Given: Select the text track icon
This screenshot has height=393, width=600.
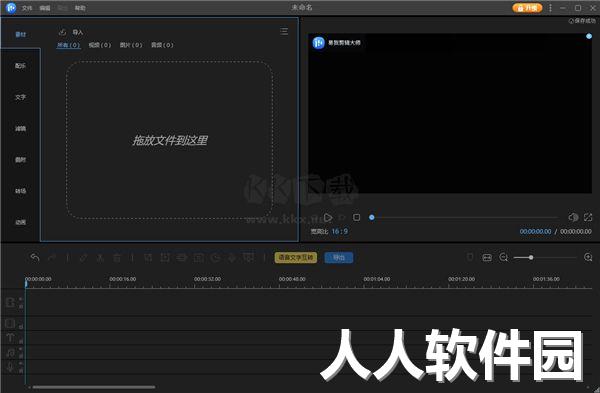Looking at the screenshot, I should (x=10, y=338).
